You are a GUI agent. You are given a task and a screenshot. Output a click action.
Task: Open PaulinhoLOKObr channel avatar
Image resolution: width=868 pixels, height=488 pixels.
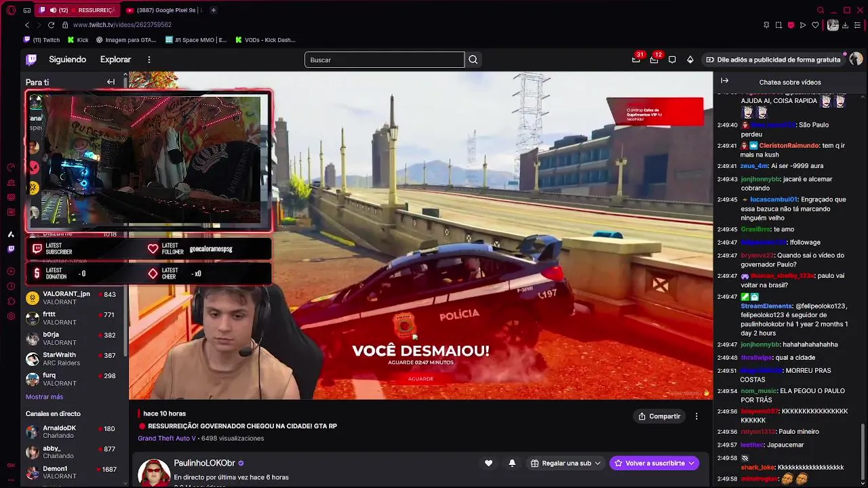154,472
